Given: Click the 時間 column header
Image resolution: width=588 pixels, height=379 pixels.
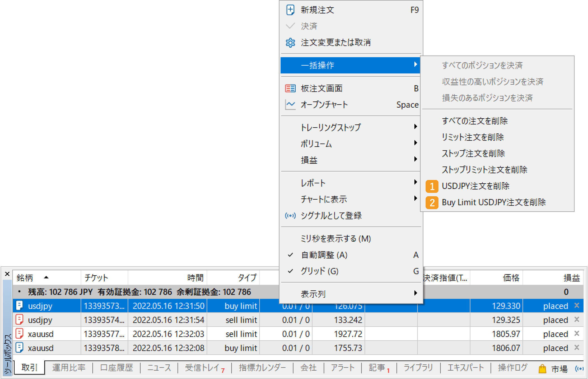Looking at the screenshot, I should pyautogui.click(x=167, y=278).
